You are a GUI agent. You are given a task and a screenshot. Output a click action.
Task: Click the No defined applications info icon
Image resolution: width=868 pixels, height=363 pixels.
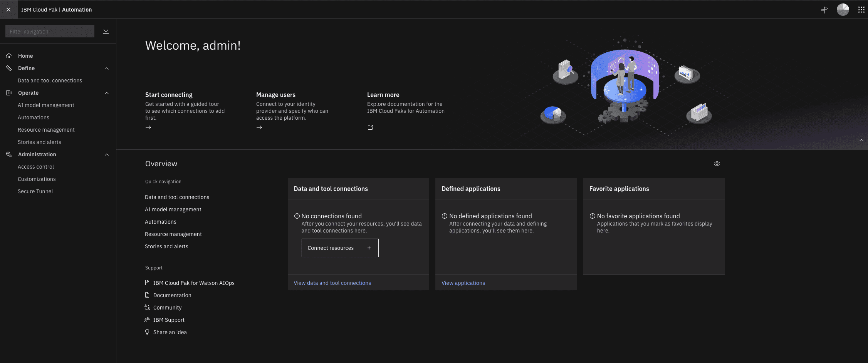(445, 216)
